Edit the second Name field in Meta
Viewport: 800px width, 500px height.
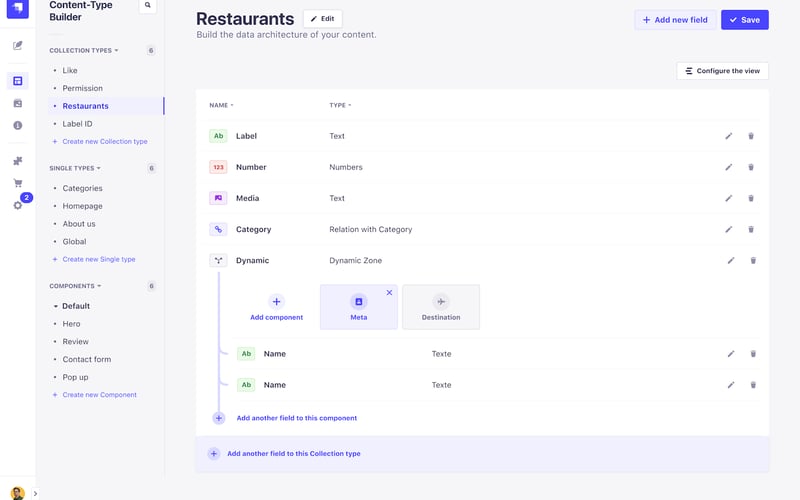point(731,385)
